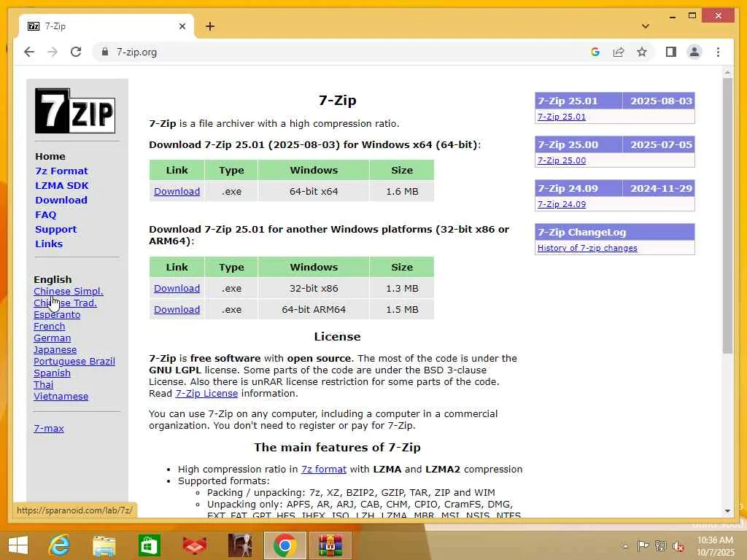Image resolution: width=747 pixels, height=560 pixels.
Task: Open the Chrome profile avatar
Action: coord(694,52)
